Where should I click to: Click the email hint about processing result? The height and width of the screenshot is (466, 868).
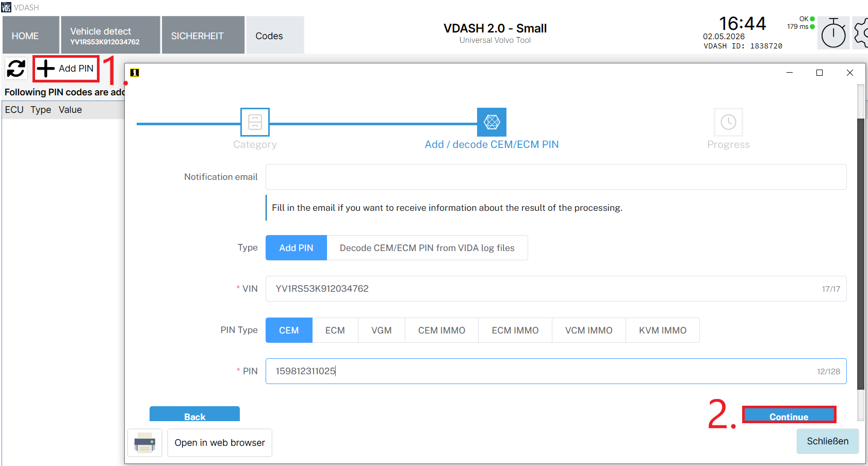coord(447,208)
